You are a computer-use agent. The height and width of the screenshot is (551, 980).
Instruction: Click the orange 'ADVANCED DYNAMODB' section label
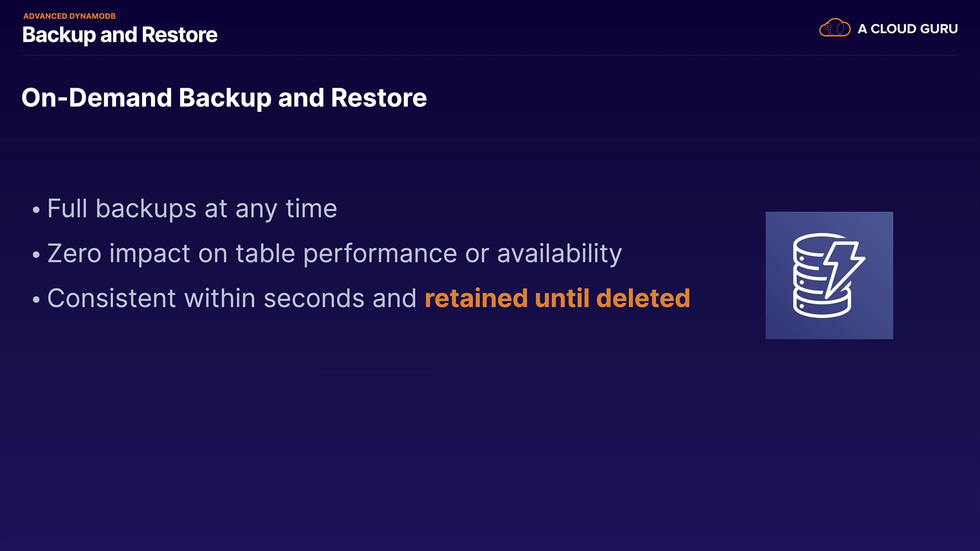[69, 16]
